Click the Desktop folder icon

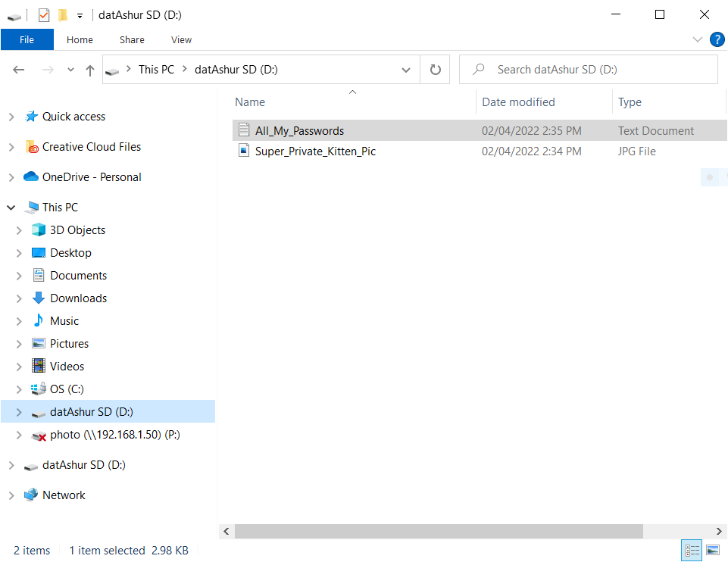[x=39, y=252]
